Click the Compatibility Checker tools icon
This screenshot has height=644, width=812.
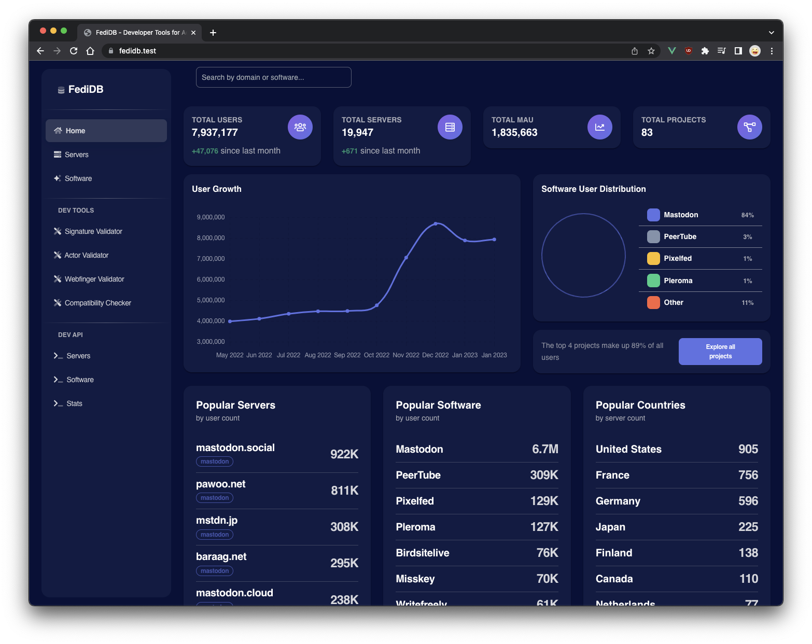58,303
